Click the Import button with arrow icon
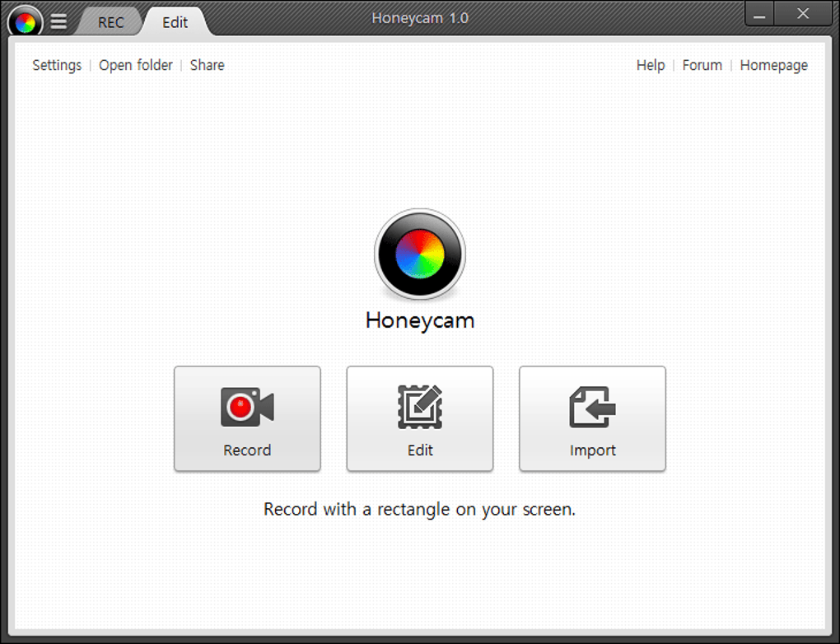 click(x=592, y=419)
